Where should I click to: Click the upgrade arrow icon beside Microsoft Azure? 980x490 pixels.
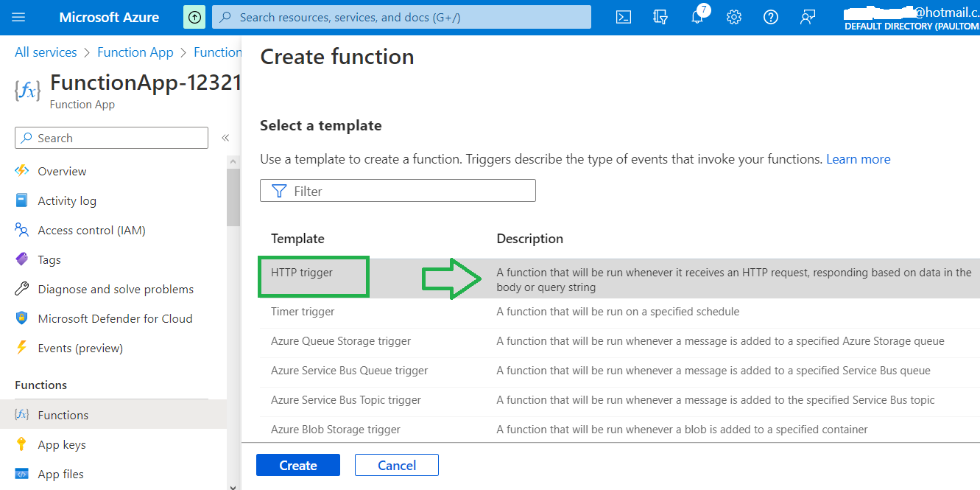click(x=194, y=18)
